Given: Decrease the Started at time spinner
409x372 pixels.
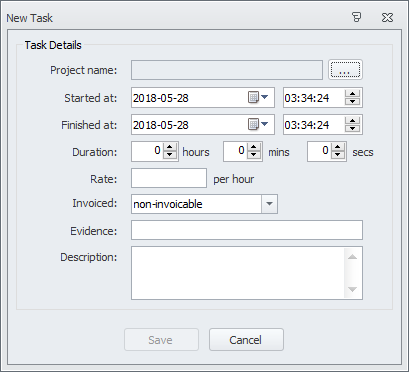Looking at the screenshot, I should point(352,102).
